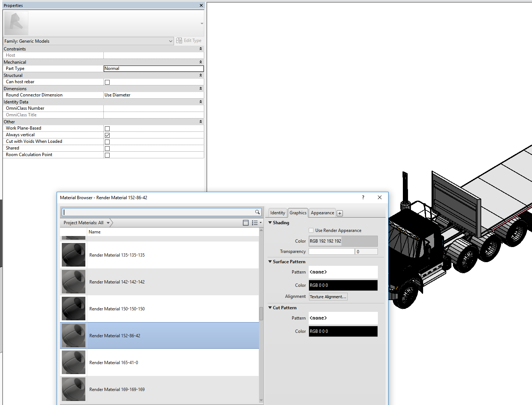Screen dimensions: 532x405
Task: Collapse the Constraints section
Action: tap(201, 49)
